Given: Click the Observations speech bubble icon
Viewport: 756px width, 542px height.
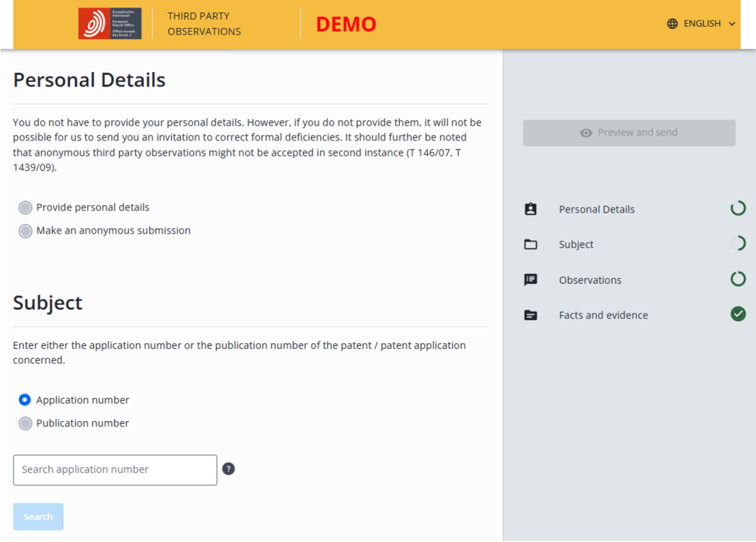Looking at the screenshot, I should pyautogui.click(x=531, y=280).
